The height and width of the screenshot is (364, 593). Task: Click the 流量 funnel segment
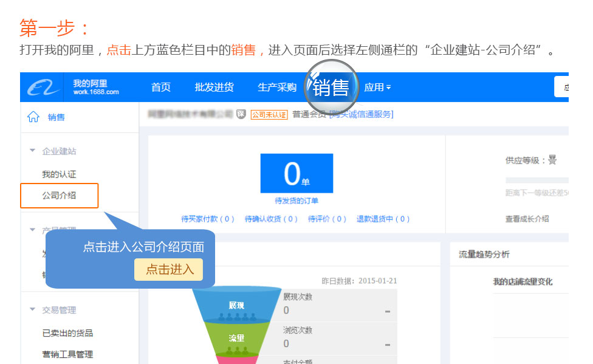[x=236, y=338]
